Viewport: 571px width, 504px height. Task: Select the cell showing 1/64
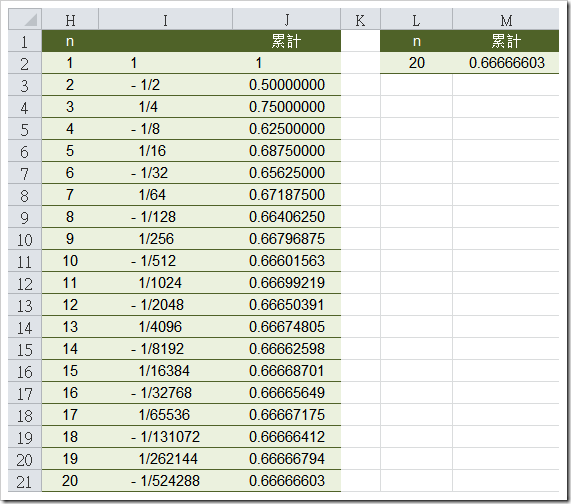tap(165, 195)
